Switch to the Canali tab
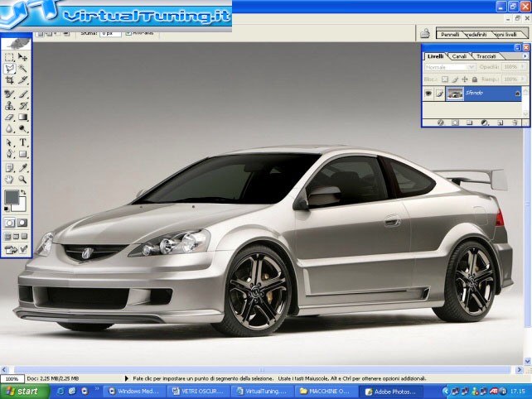 coord(459,56)
